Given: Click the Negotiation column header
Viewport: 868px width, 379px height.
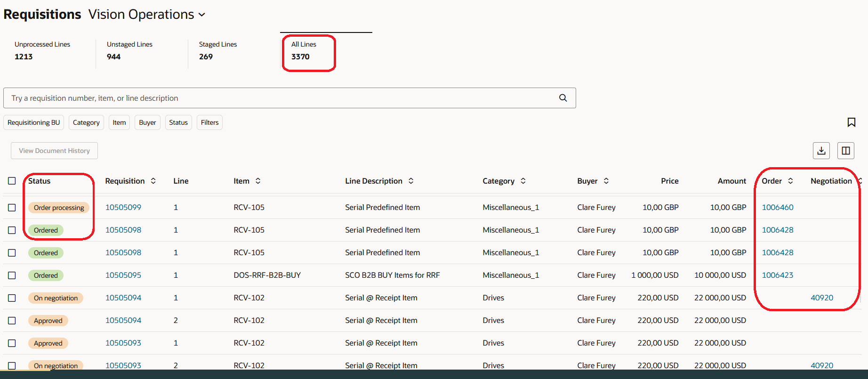Looking at the screenshot, I should point(831,181).
